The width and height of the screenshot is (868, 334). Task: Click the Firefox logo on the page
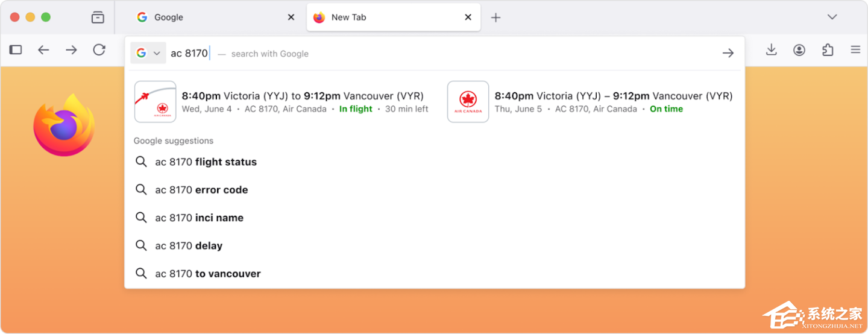(64, 125)
